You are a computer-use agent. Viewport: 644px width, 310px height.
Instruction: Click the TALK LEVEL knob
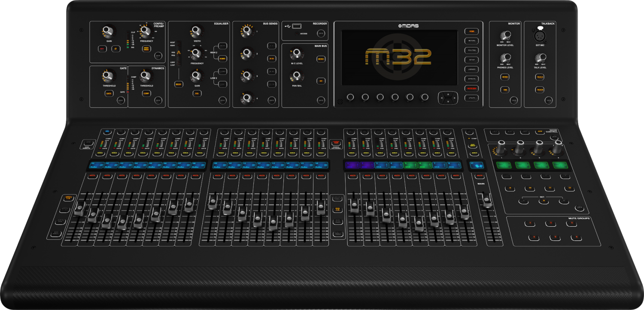point(540,58)
